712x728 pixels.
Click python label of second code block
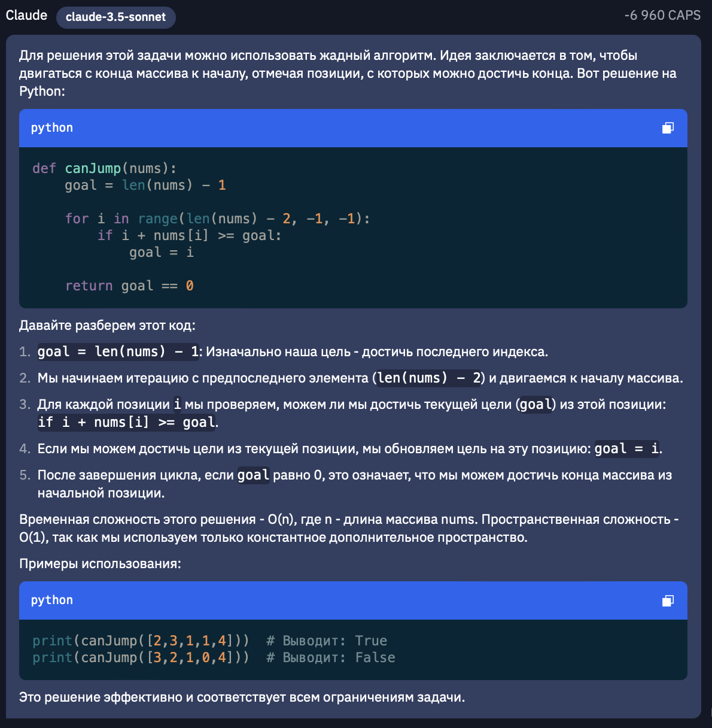[x=52, y=600]
